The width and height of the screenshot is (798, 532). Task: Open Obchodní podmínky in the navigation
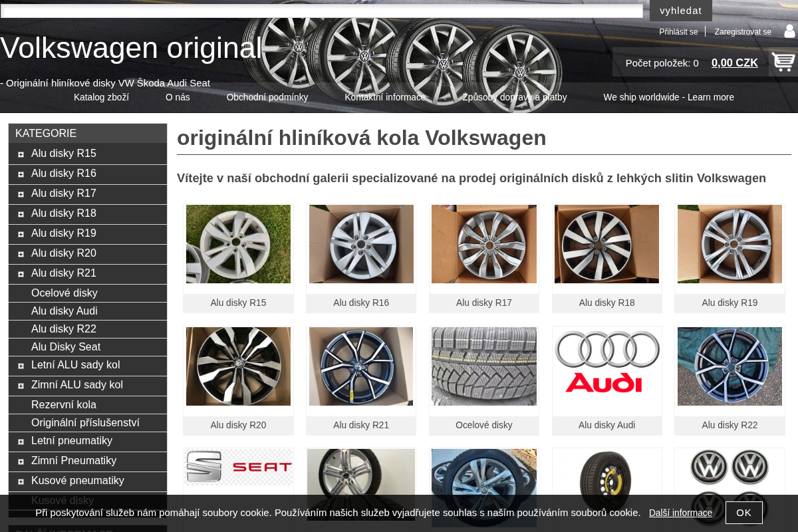267,97
